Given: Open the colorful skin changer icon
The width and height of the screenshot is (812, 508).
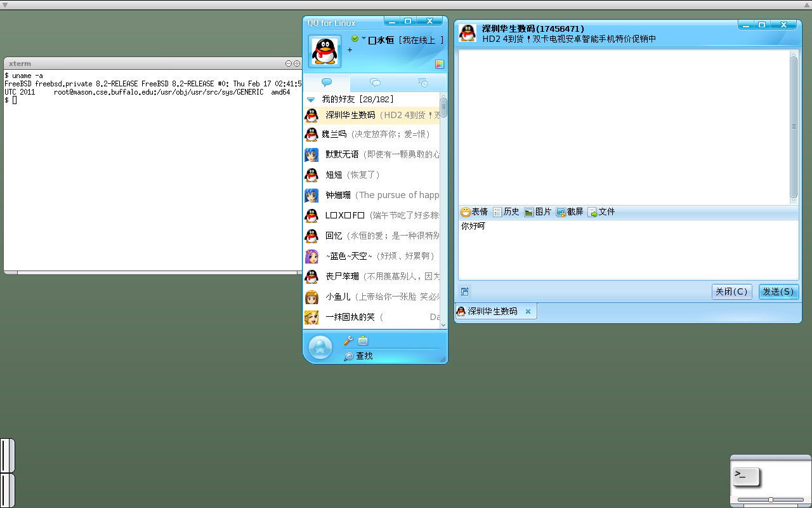Looking at the screenshot, I should click(x=439, y=64).
